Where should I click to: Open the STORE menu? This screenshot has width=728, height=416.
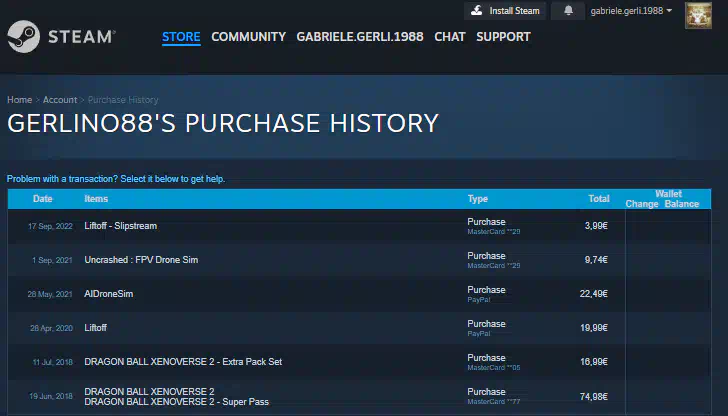pyautogui.click(x=181, y=37)
